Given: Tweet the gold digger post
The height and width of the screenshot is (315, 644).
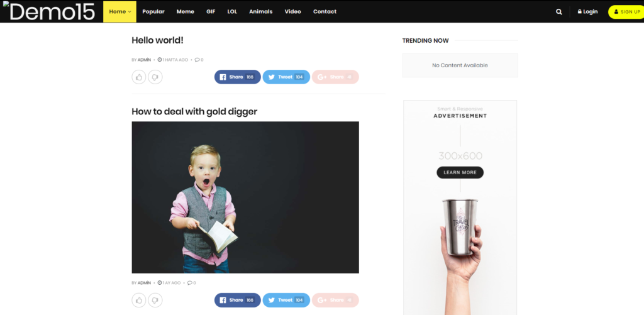Looking at the screenshot, I should click(286, 300).
